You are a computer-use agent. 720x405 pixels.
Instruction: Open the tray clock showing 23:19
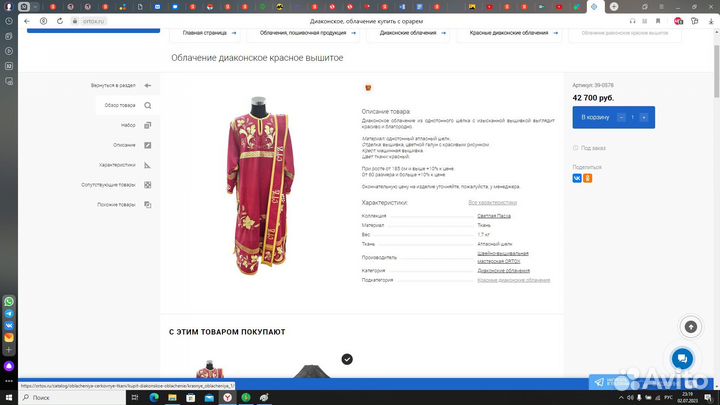(687, 398)
